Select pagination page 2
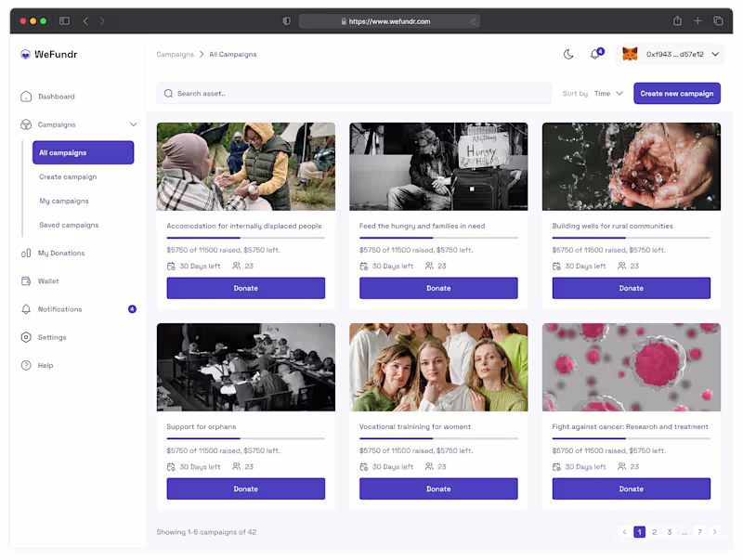 tap(655, 532)
